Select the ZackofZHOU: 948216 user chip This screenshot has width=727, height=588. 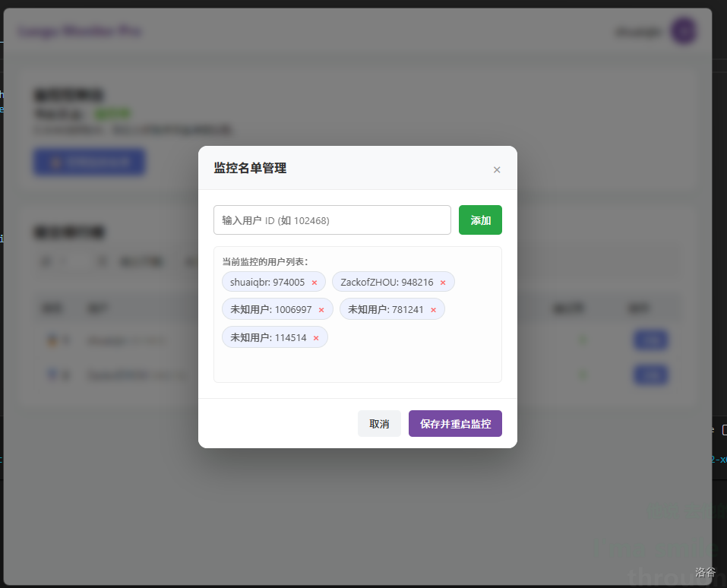click(x=387, y=282)
